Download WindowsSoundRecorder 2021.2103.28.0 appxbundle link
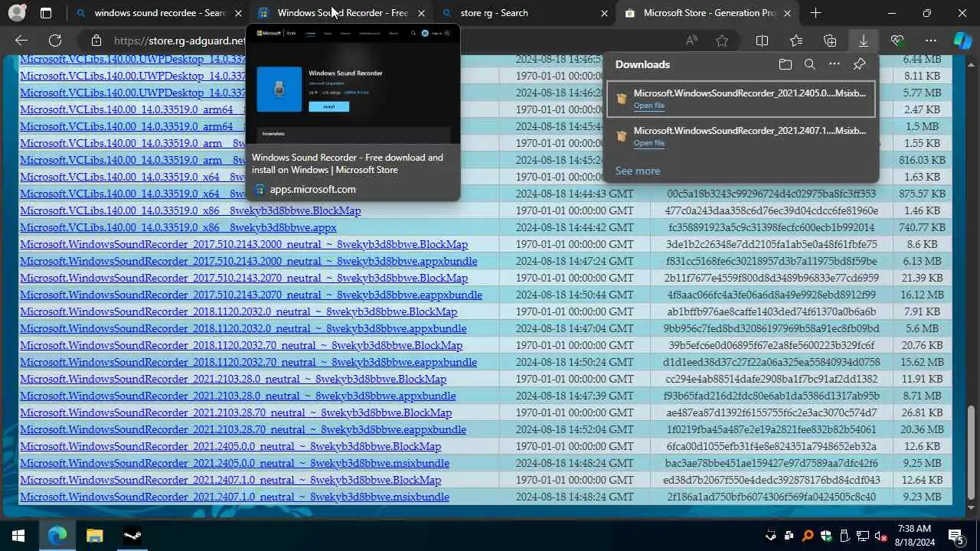The width and height of the screenshot is (980, 551). 237,396
